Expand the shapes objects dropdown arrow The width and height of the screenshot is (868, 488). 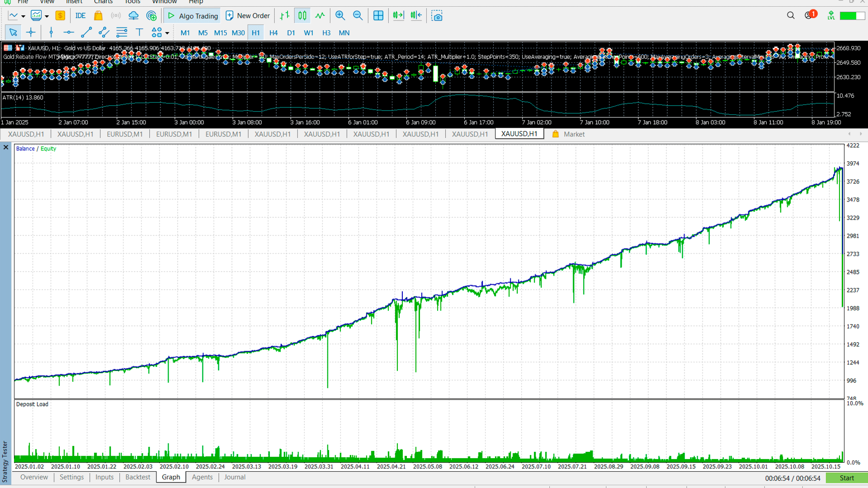pos(167,33)
